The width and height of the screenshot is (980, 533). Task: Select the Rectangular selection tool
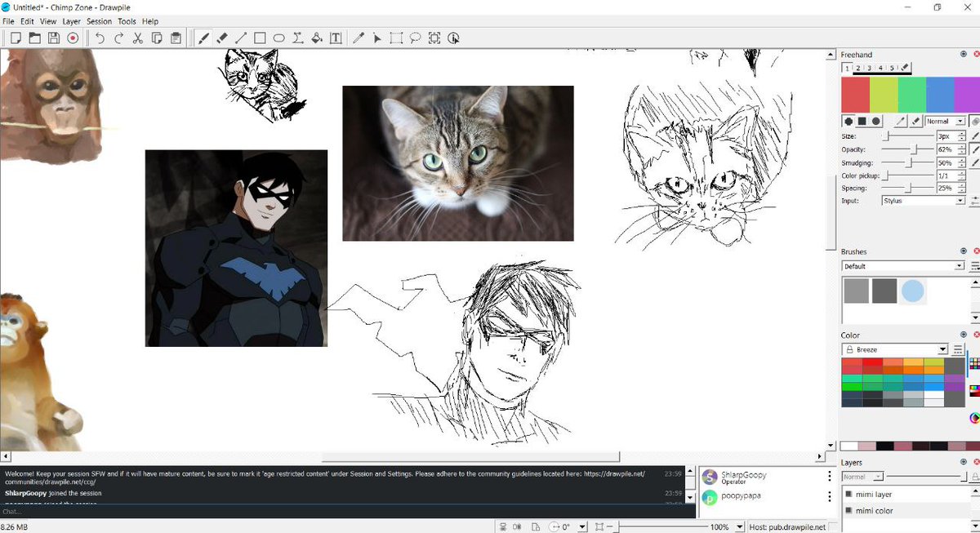pyautogui.click(x=396, y=38)
